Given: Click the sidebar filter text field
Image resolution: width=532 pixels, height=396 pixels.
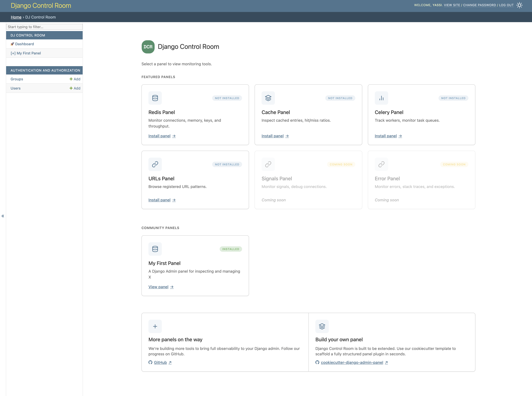Looking at the screenshot, I should point(44,27).
